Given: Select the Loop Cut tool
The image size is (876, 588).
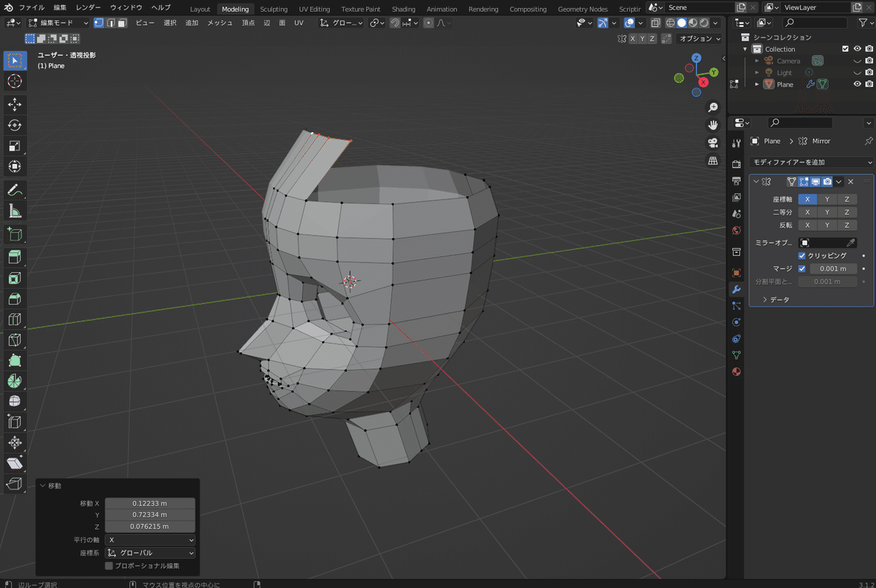Looking at the screenshot, I should point(15,320).
